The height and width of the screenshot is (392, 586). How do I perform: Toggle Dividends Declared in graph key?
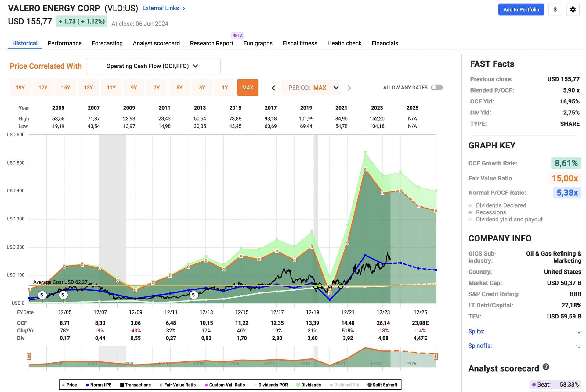tap(497, 205)
